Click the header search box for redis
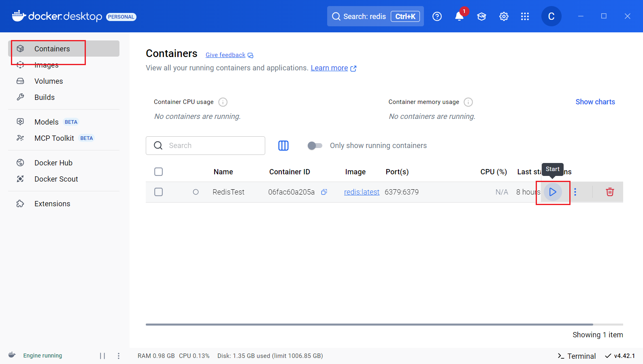Screen dimensions: 643x364 (x=375, y=16)
